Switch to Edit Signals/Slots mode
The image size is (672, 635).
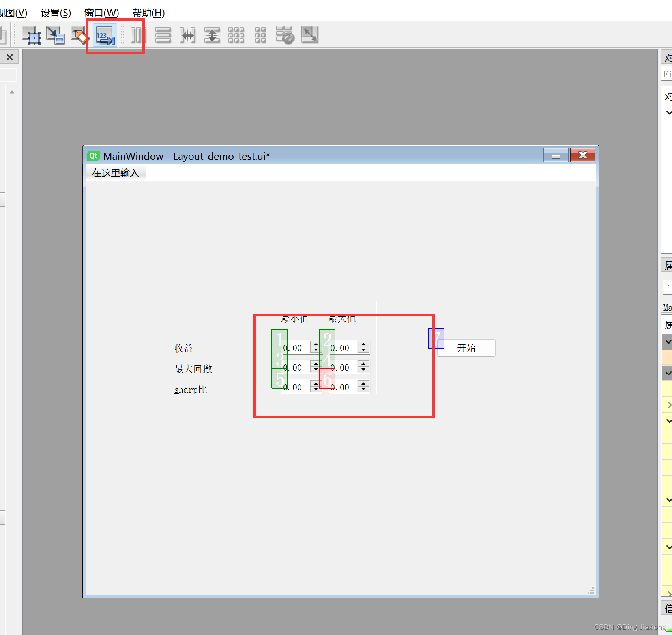click(x=55, y=35)
